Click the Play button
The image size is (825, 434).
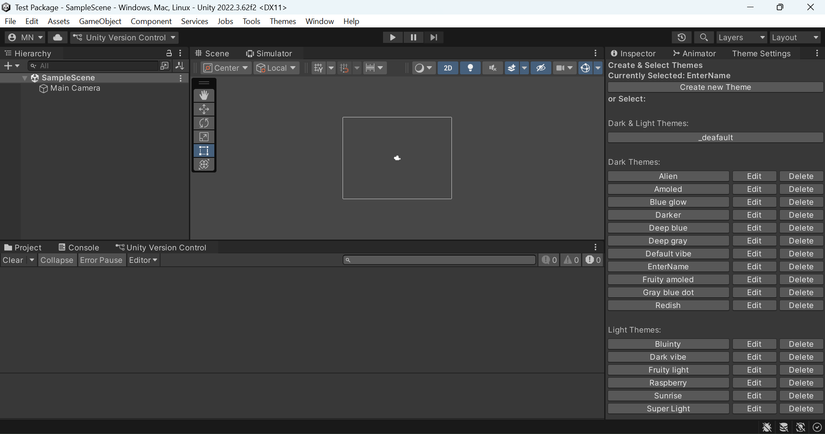coord(392,37)
